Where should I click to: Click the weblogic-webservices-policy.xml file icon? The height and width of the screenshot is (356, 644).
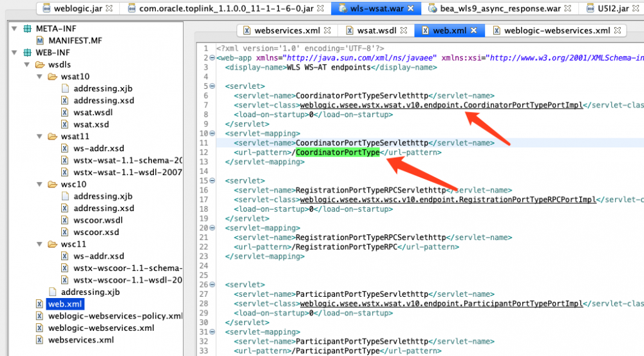[x=39, y=315]
